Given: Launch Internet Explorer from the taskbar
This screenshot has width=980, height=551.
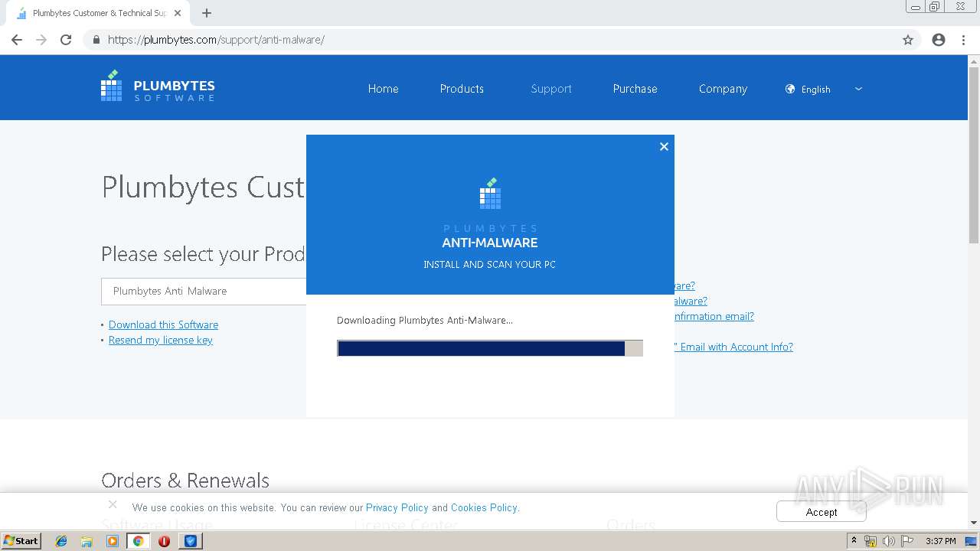Looking at the screenshot, I should click(61, 541).
